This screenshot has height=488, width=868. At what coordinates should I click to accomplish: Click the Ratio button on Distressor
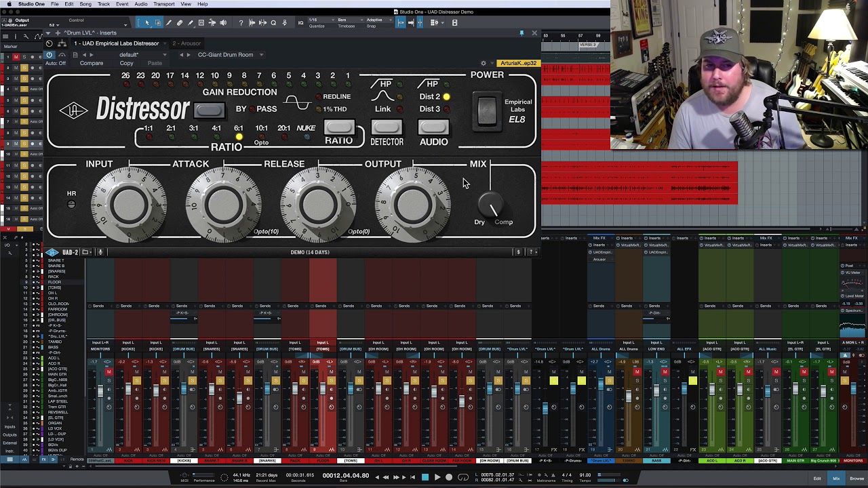(x=338, y=127)
